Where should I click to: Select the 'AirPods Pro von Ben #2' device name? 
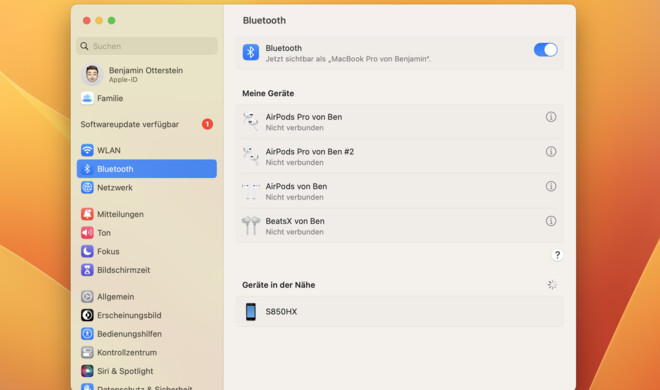[309, 151]
